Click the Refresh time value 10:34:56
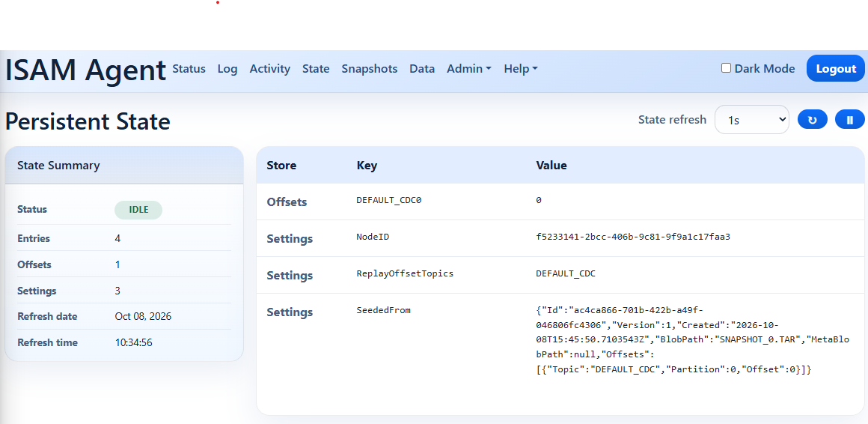This screenshot has width=868, height=424. pyautogui.click(x=133, y=342)
